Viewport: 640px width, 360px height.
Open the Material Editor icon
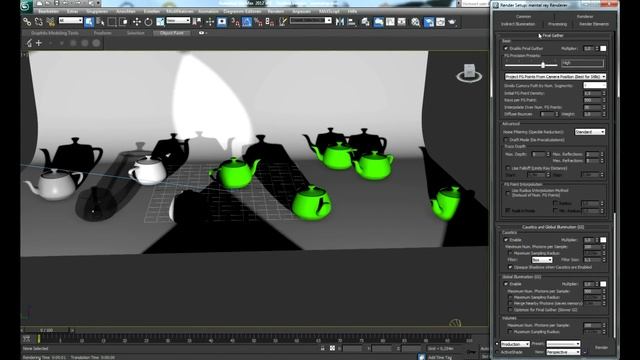click(x=416, y=22)
